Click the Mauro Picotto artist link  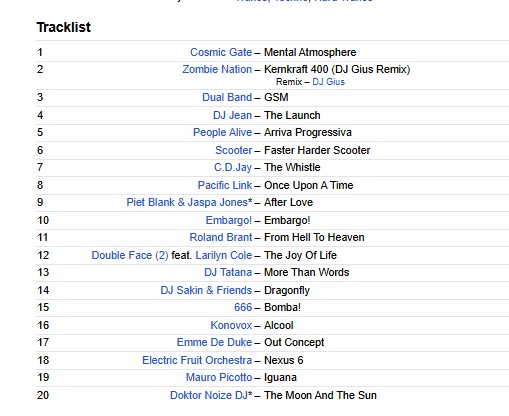tap(219, 377)
